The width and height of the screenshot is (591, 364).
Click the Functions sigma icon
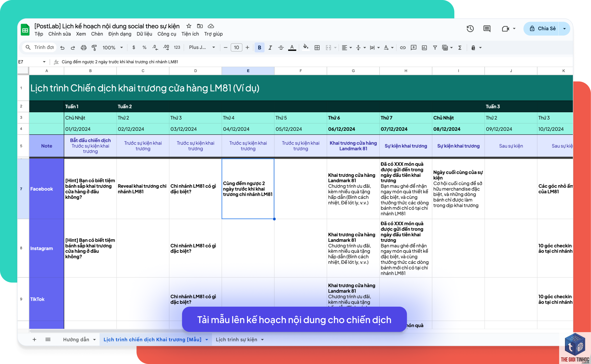coord(460,48)
